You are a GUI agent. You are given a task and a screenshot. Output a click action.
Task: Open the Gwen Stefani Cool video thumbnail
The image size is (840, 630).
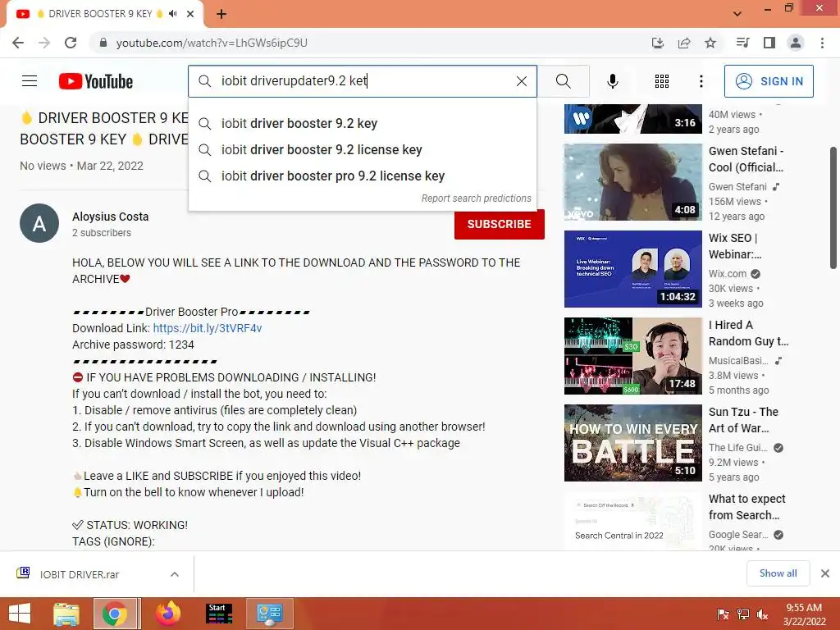pyautogui.click(x=632, y=181)
